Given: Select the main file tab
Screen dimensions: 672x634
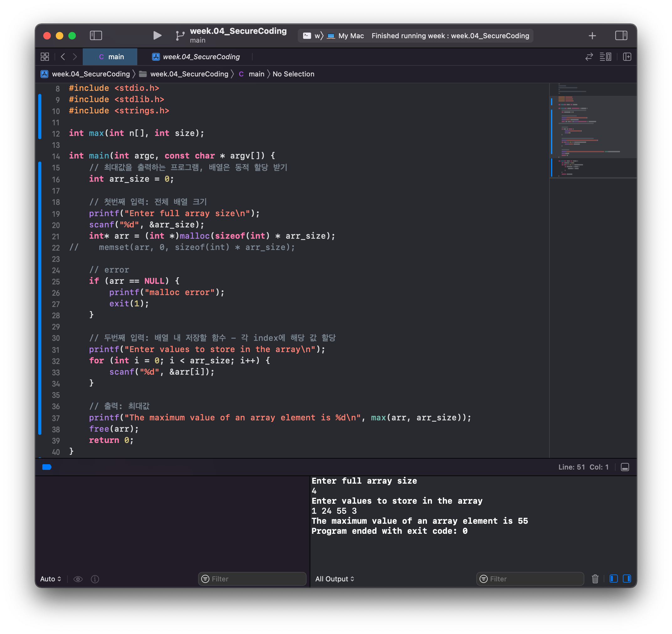Looking at the screenshot, I should point(111,57).
